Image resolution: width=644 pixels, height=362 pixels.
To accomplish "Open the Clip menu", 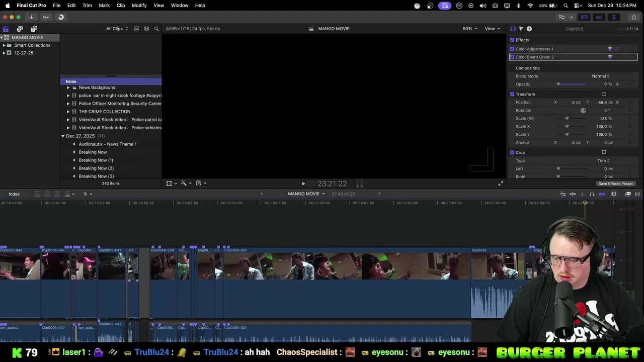I will [x=121, y=5].
